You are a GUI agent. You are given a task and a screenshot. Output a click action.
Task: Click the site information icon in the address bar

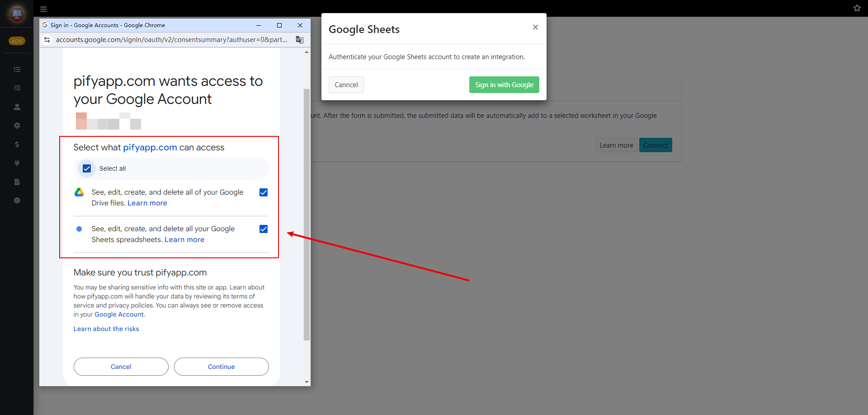click(x=47, y=40)
